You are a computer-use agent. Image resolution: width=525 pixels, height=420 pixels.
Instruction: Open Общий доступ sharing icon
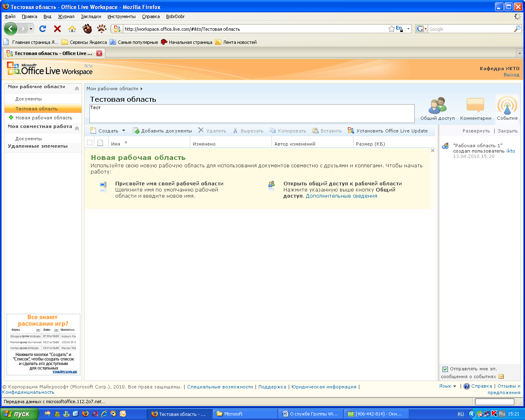[x=438, y=109]
